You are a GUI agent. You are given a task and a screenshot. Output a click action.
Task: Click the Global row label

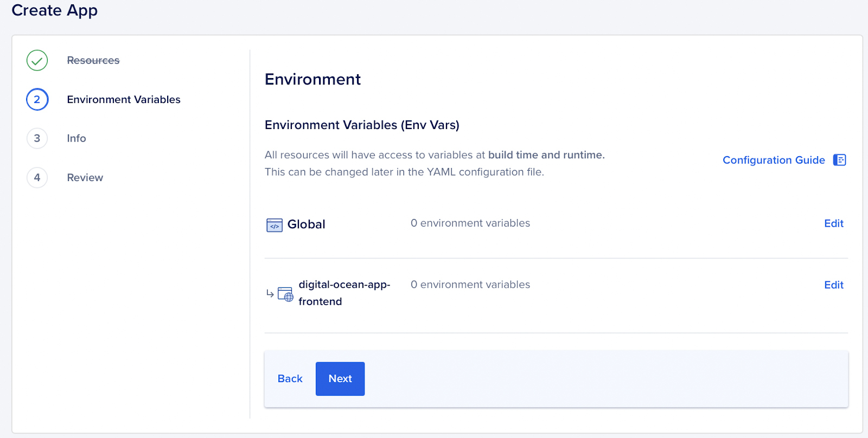click(x=307, y=224)
